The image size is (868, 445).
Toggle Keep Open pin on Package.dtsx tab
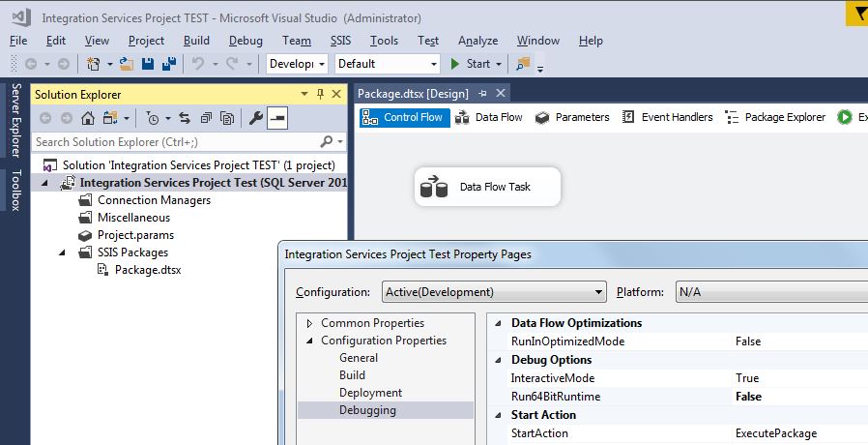pos(482,94)
